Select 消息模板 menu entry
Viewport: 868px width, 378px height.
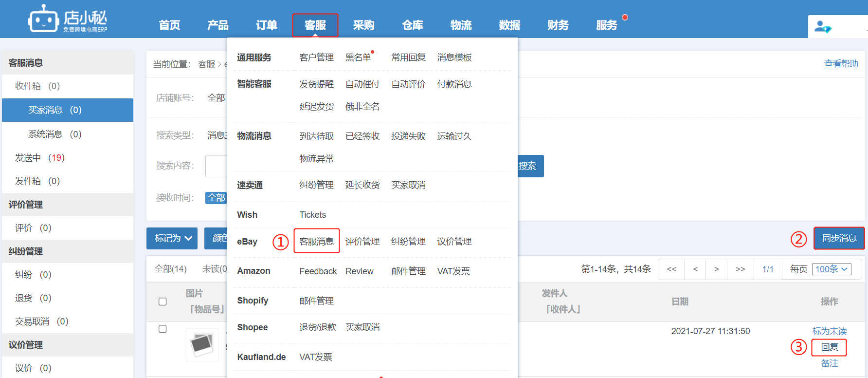454,57
